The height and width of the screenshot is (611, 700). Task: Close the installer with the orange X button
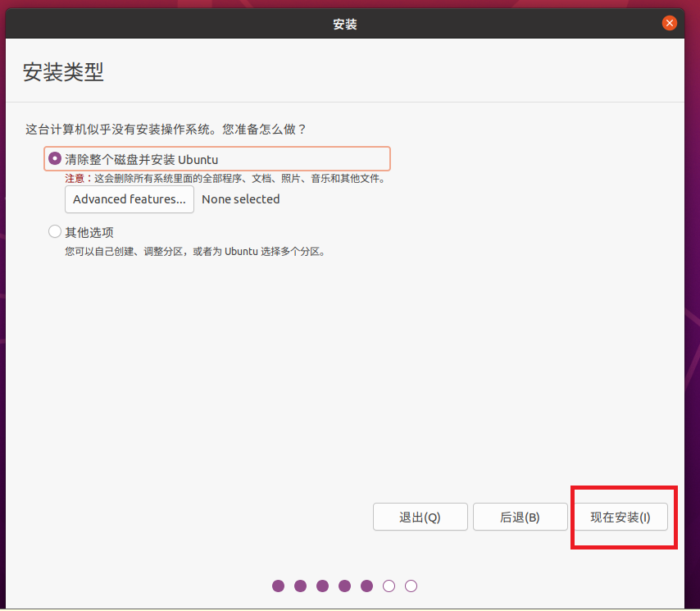670,24
